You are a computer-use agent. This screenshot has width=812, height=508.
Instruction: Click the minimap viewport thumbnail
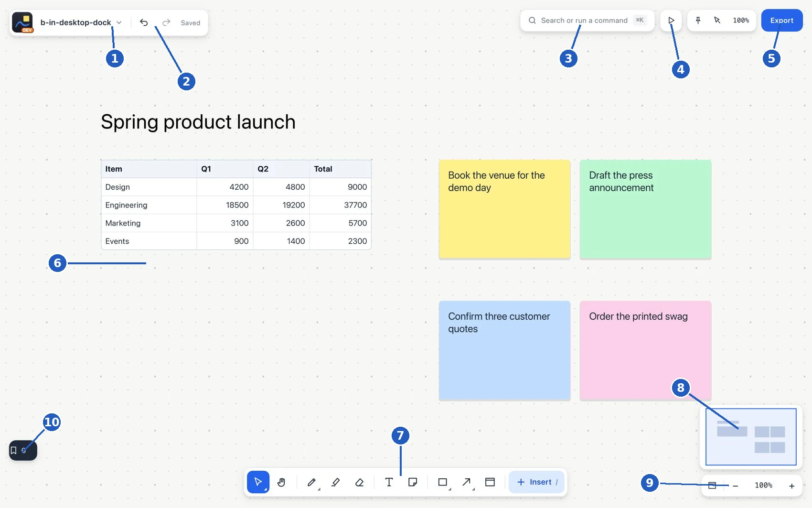pos(751,436)
